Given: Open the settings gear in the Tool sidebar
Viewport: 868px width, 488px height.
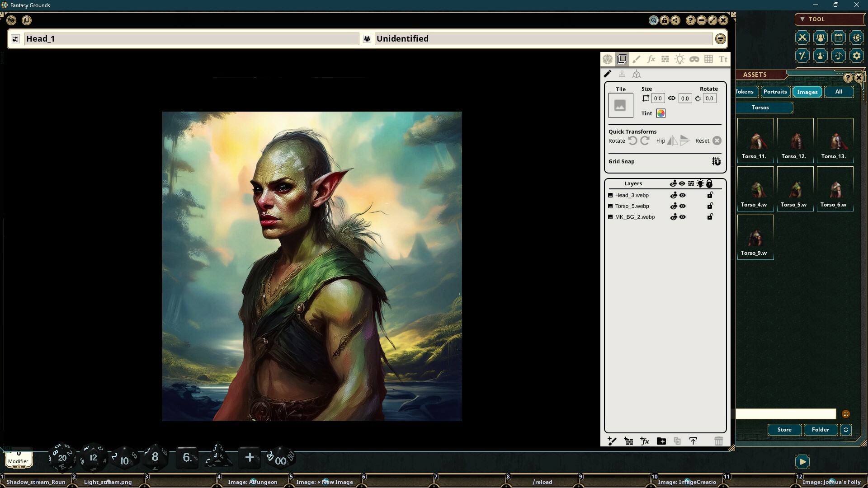Looking at the screenshot, I should pos(856,56).
